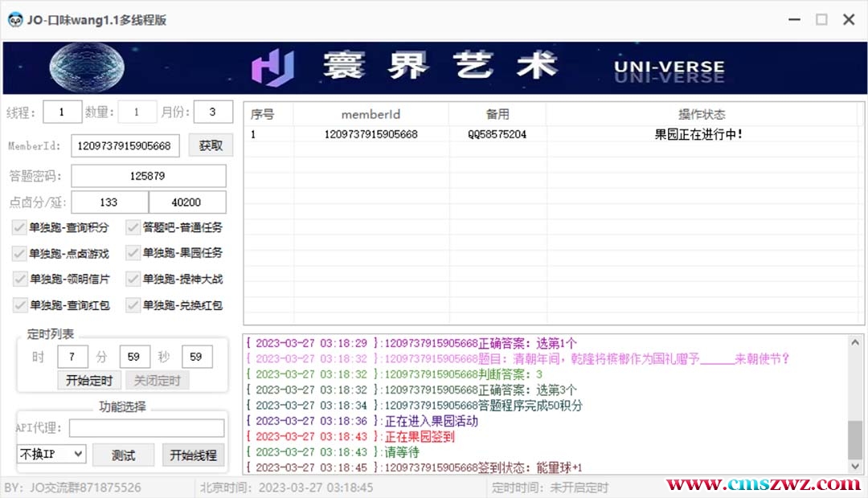The image size is (868, 498).
Task: Click the log scrollbar down arrow
Action: [x=857, y=466]
